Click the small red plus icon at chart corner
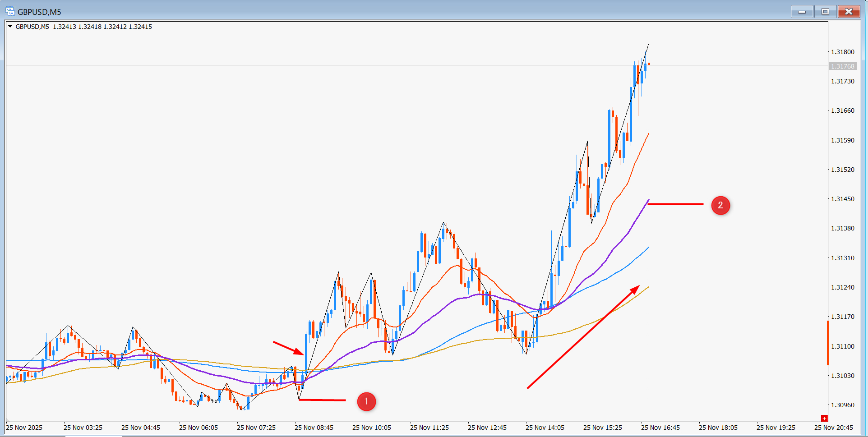This screenshot has height=437, width=868. pyautogui.click(x=824, y=419)
